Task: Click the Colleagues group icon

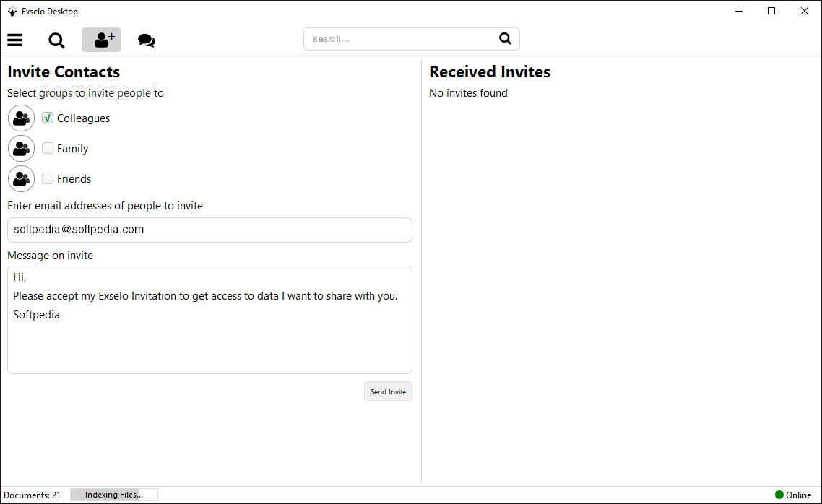Action: (x=22, y=118)
